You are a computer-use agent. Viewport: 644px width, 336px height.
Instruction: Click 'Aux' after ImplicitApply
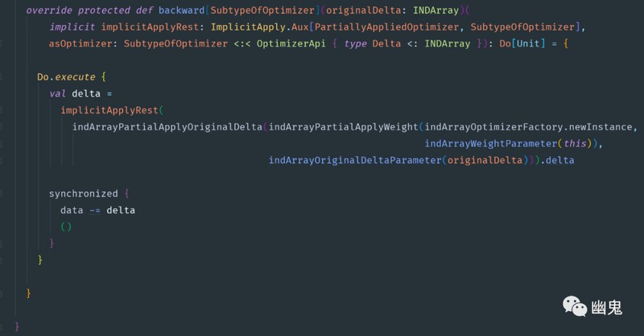pos(299,27)
